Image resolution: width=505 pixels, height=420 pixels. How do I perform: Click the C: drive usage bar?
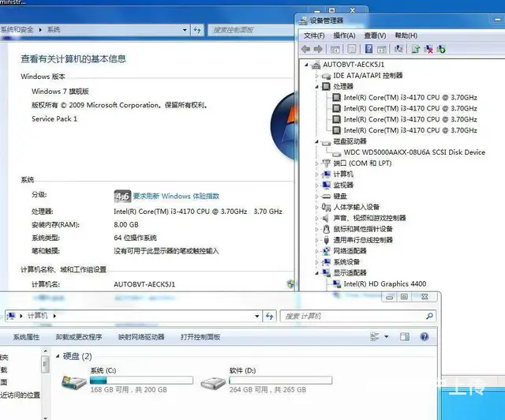click(141, 381)
